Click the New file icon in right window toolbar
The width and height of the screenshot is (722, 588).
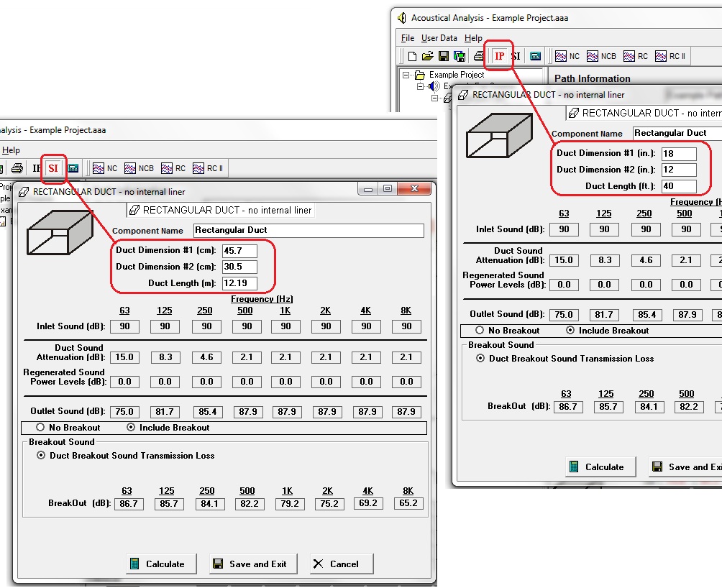pos(412,56)
